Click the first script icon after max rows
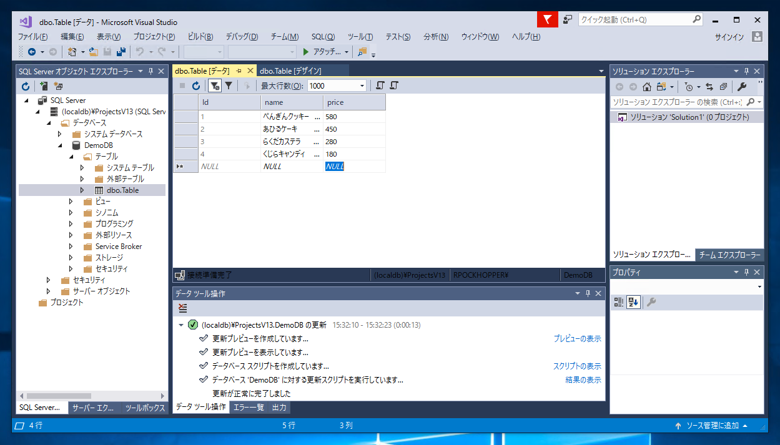 point(380,86)
